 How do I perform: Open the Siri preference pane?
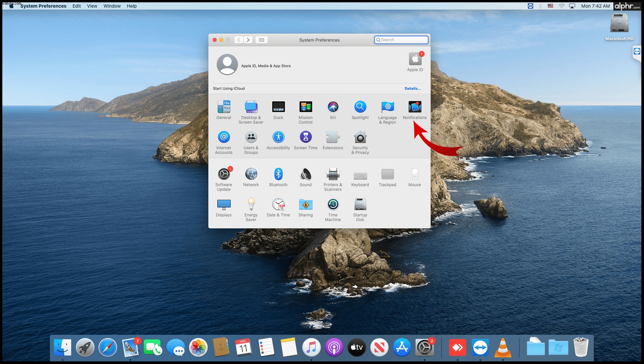click(333, 110)
